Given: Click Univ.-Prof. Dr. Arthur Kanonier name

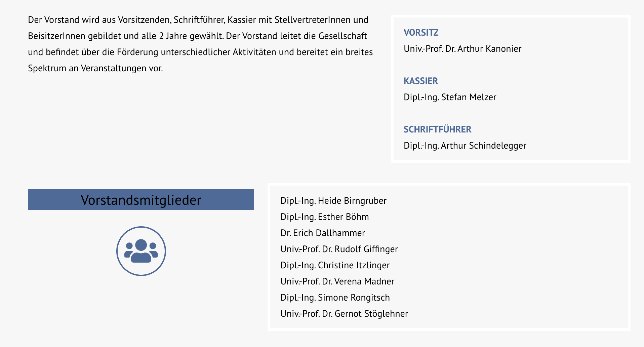Looking at the screenshot, I should point(462,49).
